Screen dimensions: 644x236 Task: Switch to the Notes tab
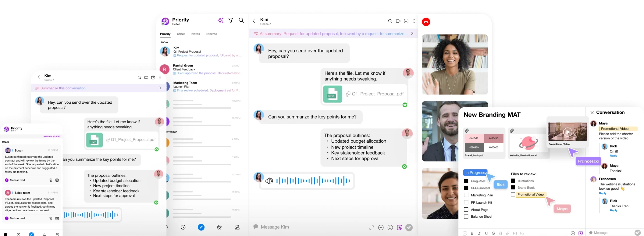pyautogui.click(x=195, y=34)
